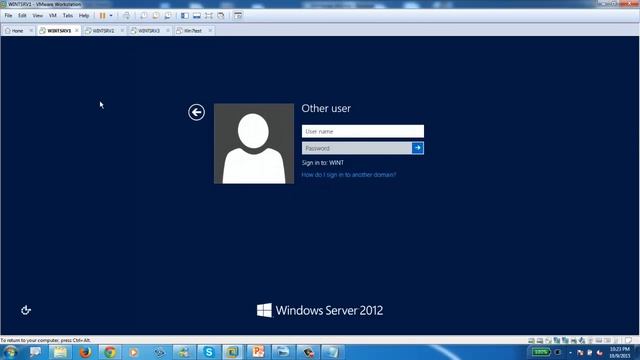Screen dimensions: 640x360
Task: Open the View menu
Action: pos(38,16)
